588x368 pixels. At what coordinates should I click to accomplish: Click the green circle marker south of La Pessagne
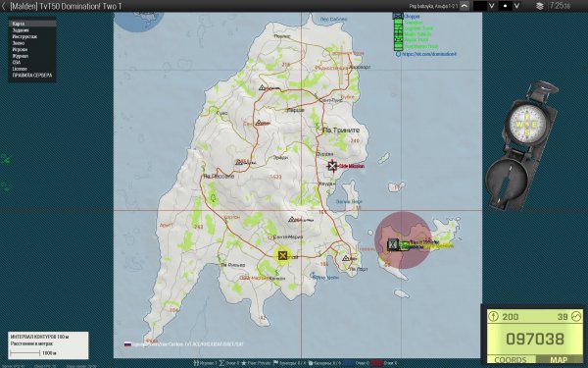(x=214, y=197)
